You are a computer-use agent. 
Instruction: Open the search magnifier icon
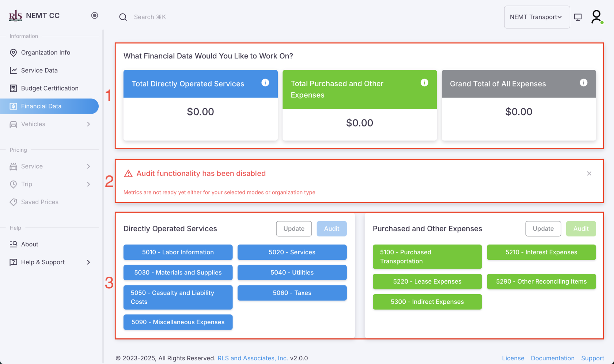click(123, 17)
